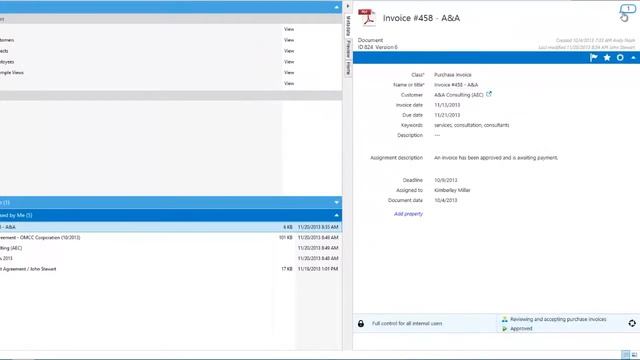Screen dimensions: 640x360
Task: Click the Customer value A&A Consulting (AEC)
Action: click(x=458, y=95)
